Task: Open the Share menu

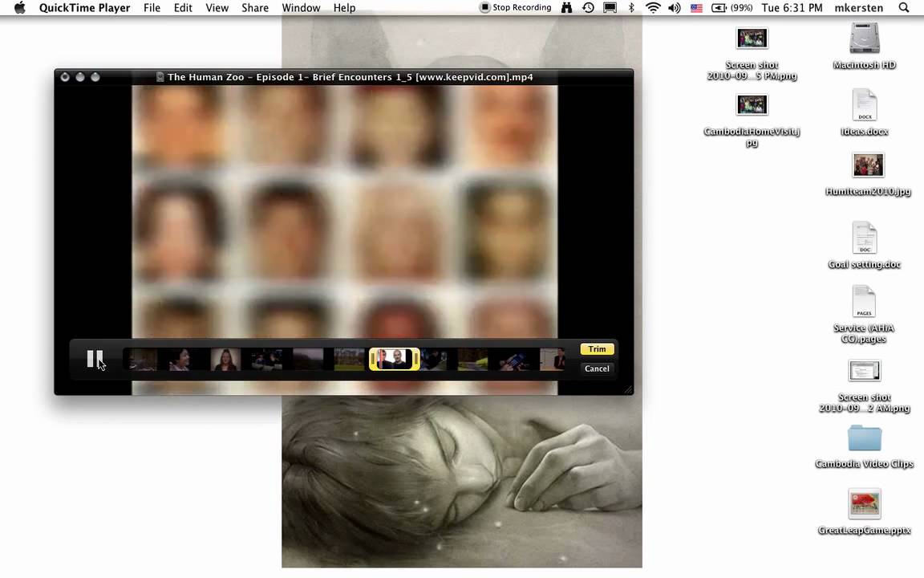Action: click(254, 8)
